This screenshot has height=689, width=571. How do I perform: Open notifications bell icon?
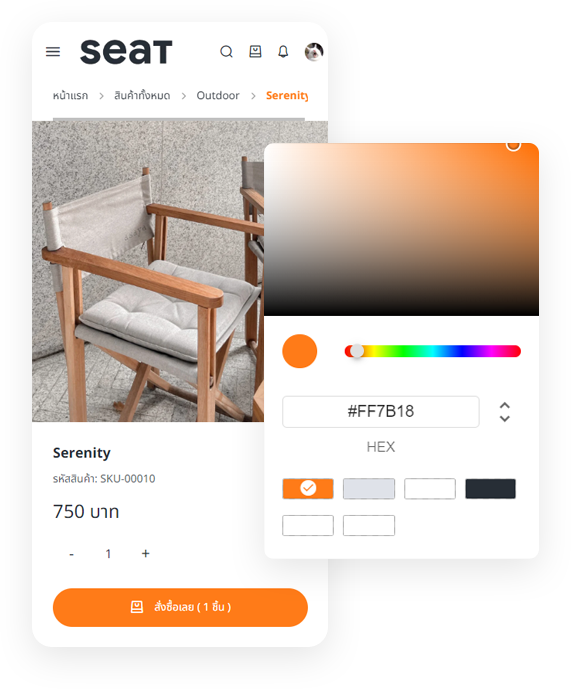pyautogui.click(x=283, y=51)
